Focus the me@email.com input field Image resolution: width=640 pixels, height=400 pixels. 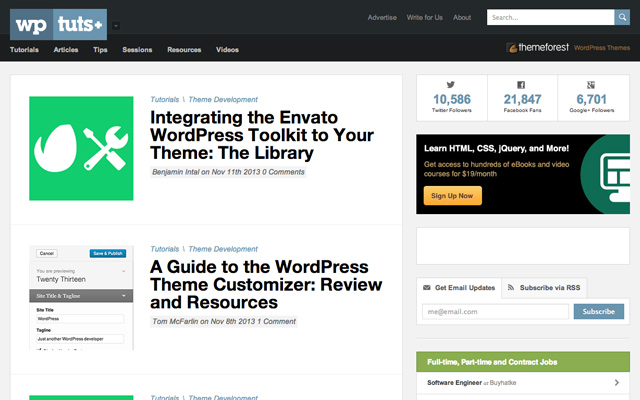pyautogui.click(x=495, y=311)
